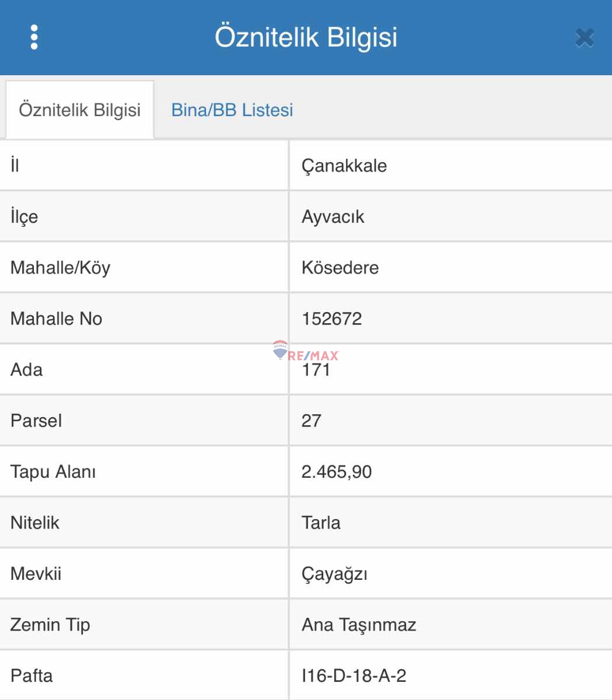Switch to the Bina/BB Listesi tab

(x=232, y=110)
